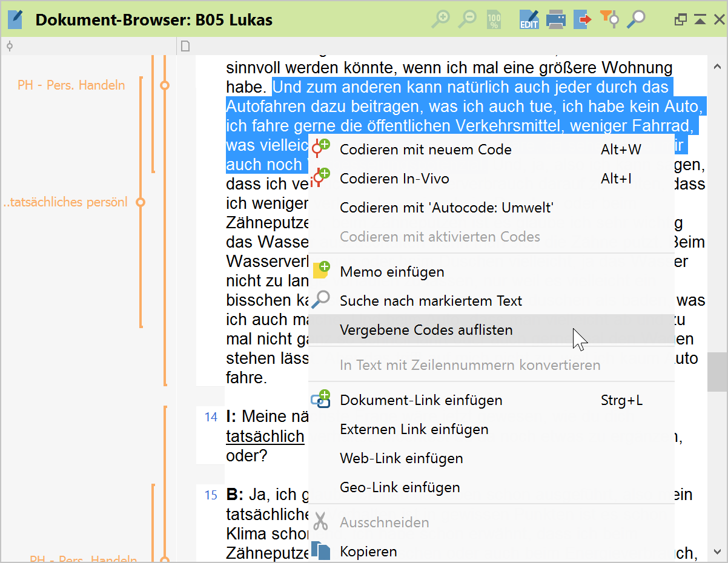The width and height of the screenshot is (728, 563).
Task: Choose Codieren mit neuem Code
Action: pyautogui.click(x=491, y=150)
